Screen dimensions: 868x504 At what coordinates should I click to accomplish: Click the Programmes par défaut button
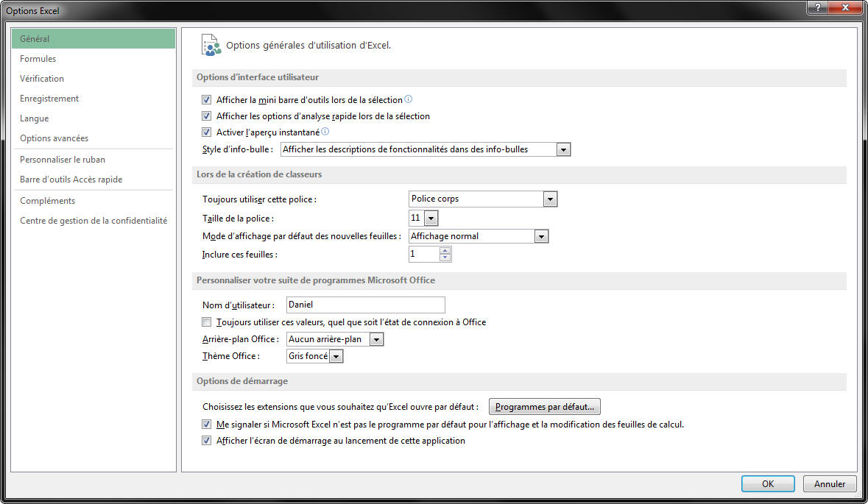[545, 407]
